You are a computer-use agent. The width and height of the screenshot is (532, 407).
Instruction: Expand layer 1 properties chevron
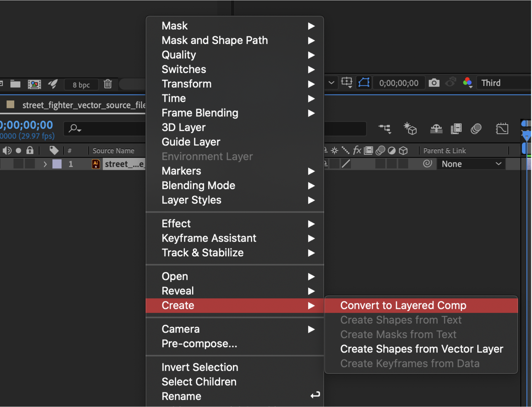(x=45, y=164)
